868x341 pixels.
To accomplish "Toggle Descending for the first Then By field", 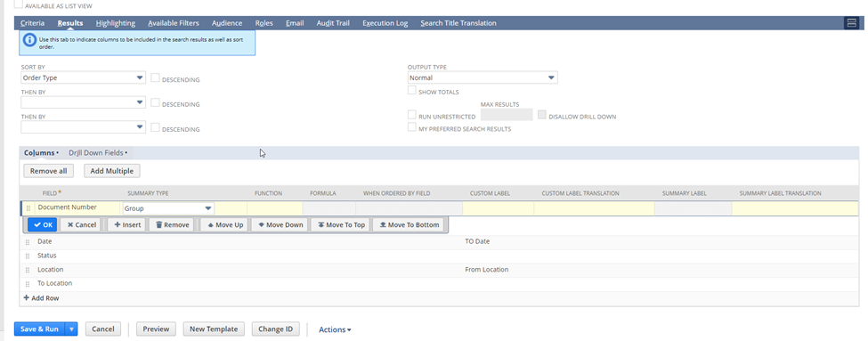I will pos(156,102).
